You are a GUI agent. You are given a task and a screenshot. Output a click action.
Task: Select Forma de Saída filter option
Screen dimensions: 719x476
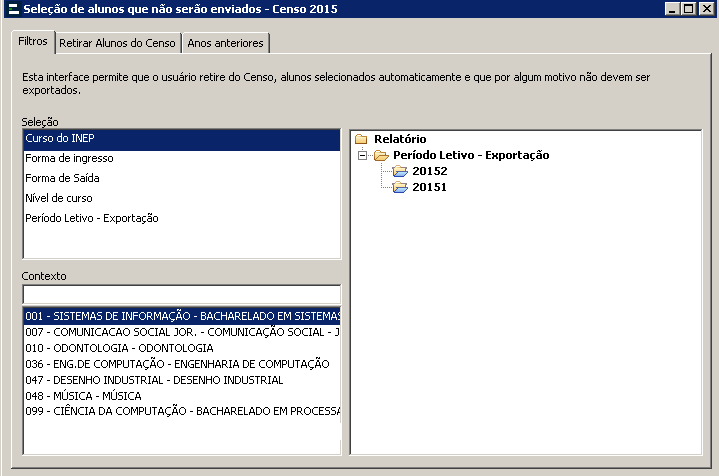click(x=62, y=178)
